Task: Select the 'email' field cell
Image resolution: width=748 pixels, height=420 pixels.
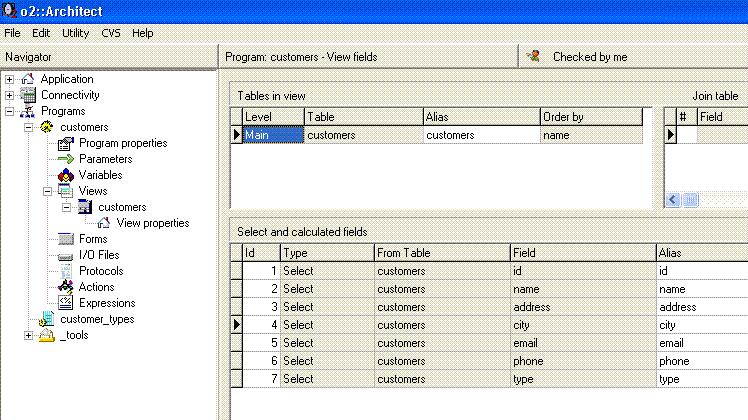Action: click(583, 343)
